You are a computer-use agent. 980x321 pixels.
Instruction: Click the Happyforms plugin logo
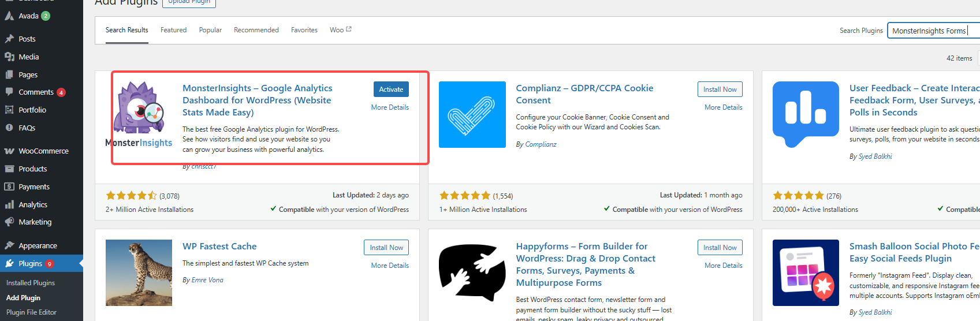(x=472, y=273)
